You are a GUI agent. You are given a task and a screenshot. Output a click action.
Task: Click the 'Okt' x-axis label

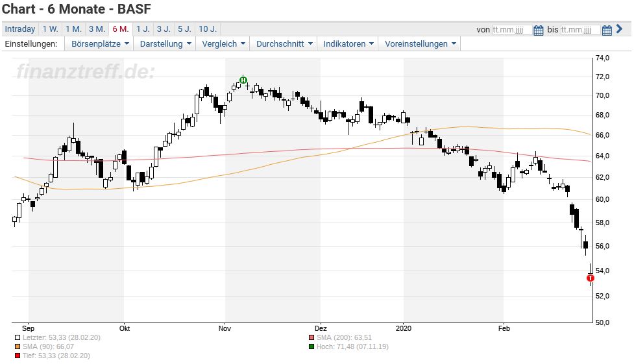point(124,328)
